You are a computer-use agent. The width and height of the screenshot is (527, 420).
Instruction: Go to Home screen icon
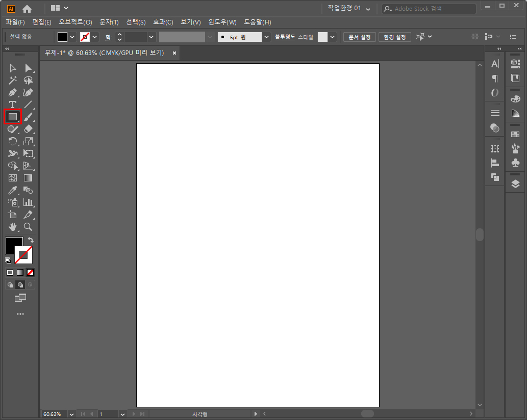pyautogui.click(x=27, y=9)
